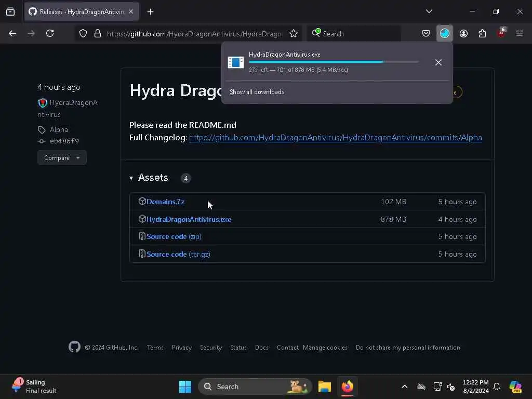This screenshot has height=399, width=532.
Task: Click the HydraDragonAntivirus.exe download file icon
Action: [x=236, y=62]
